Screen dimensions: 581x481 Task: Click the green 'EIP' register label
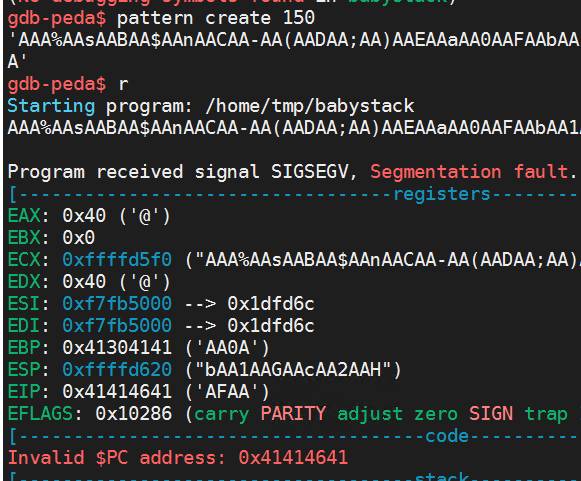(x=24, y=392)
